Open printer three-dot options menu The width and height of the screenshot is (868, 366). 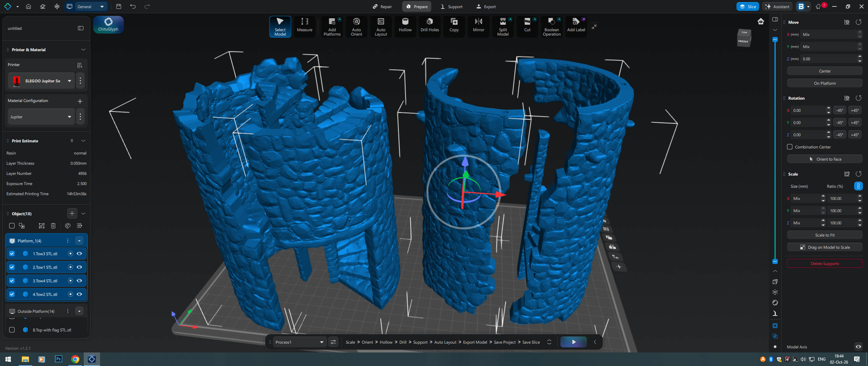click(x=80, y=81)
